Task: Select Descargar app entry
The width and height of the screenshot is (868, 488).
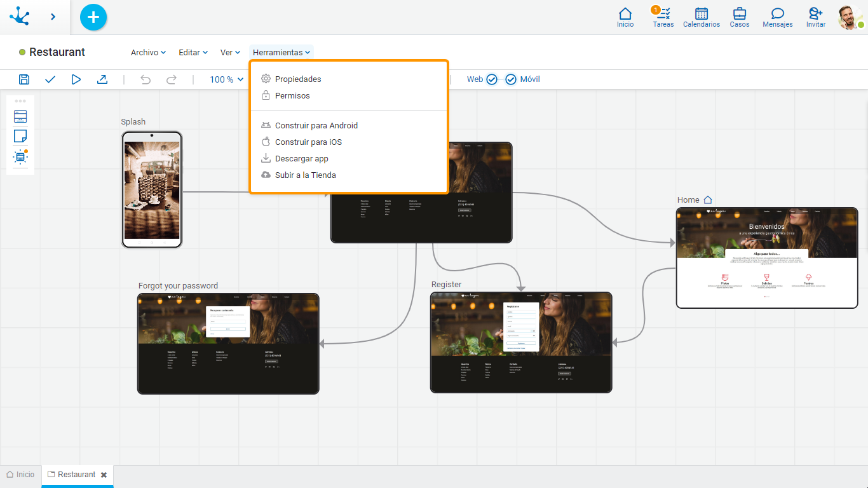Action: [349, 159]
